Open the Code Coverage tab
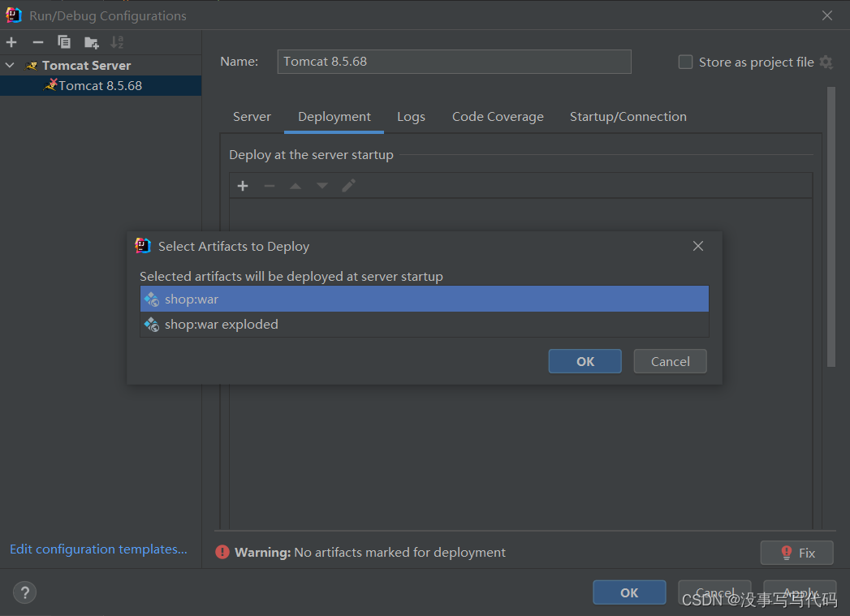 [x=498, y=117]
